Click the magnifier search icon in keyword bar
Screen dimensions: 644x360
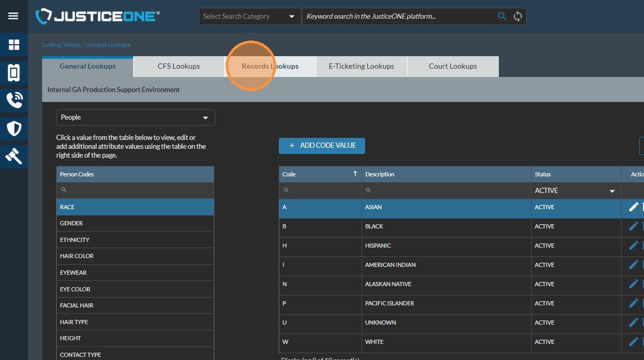[501, 16]
